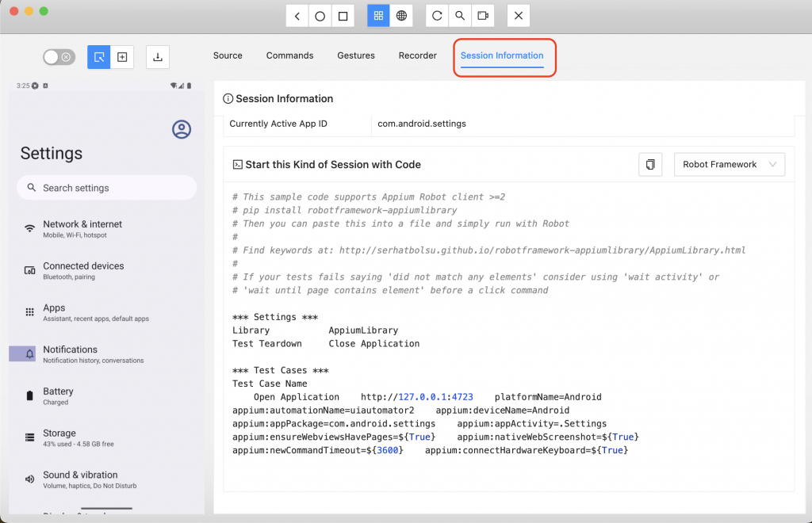Click the Session Information heading

(285, 99)
